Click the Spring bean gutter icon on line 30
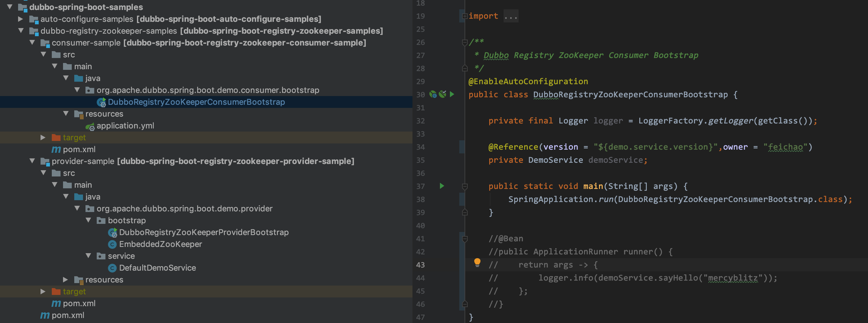Screen dimensions: 868x323 click(x=433, y=94)
